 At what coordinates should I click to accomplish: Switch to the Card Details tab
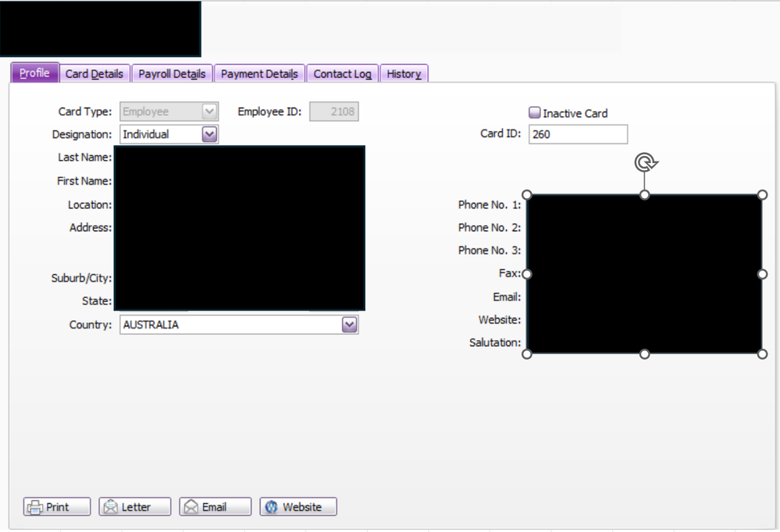[x=94, y=74]
